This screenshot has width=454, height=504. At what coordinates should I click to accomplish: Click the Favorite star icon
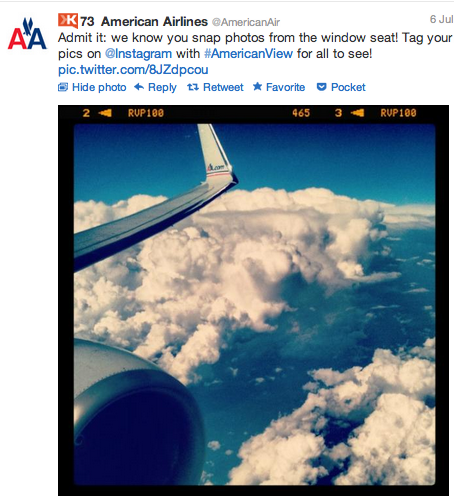point(257,87)
